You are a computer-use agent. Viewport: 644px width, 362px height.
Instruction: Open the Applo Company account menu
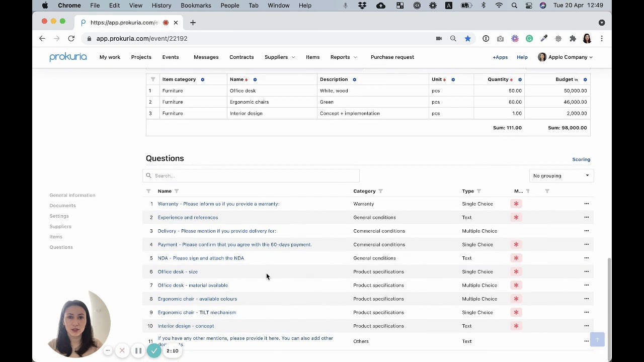[565, 57]
